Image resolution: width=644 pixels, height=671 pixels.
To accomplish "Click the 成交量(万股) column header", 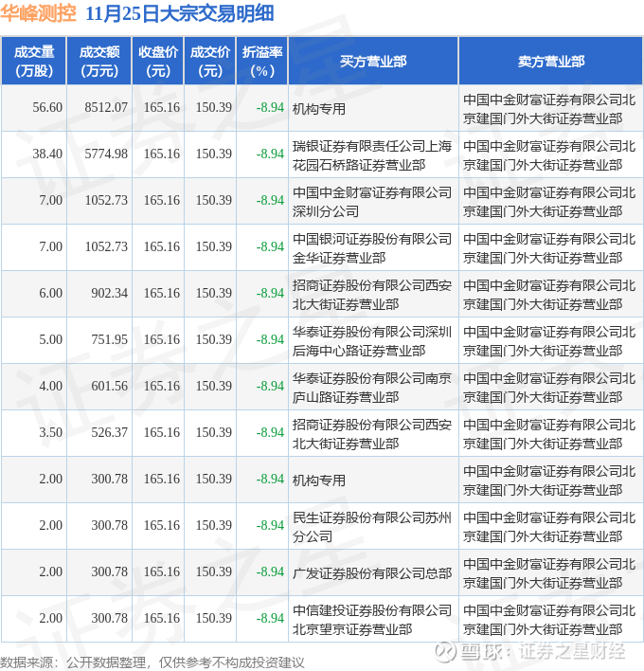I will pyautogui.click(x=34, y=62).
